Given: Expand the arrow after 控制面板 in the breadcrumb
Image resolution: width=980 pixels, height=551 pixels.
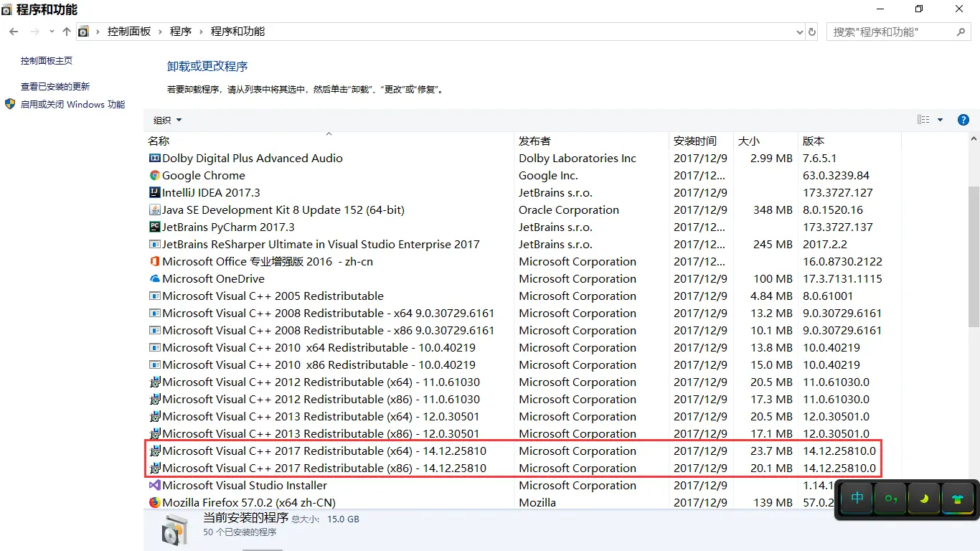Looking at the screenshot, I should [x=160, y=32].
